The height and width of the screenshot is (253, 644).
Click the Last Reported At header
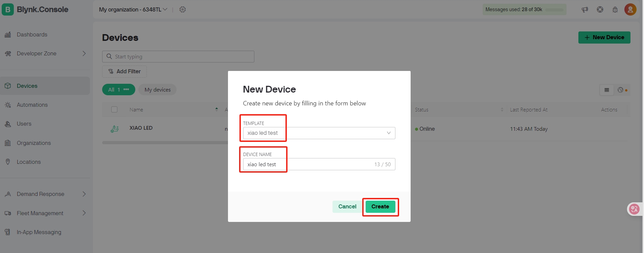click(529, 110)
